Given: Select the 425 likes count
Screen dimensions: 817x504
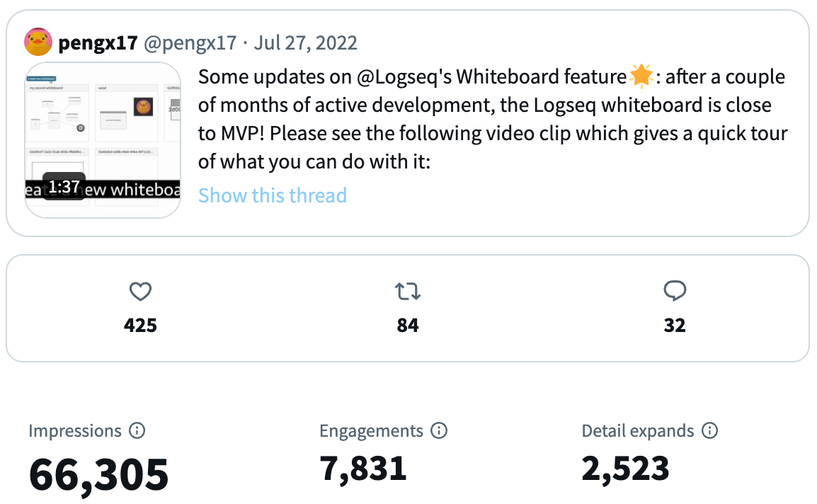Looking at the screenshot, I should click(140, 325).
